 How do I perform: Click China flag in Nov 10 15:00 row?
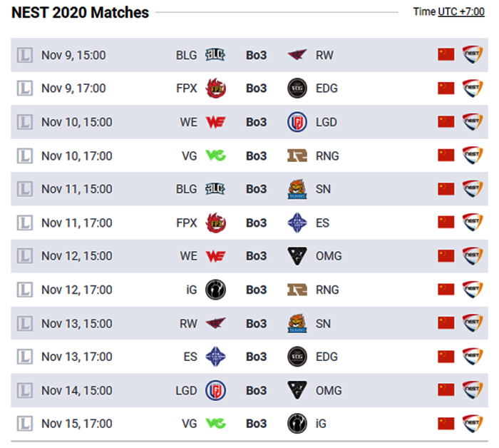point(446,122)
